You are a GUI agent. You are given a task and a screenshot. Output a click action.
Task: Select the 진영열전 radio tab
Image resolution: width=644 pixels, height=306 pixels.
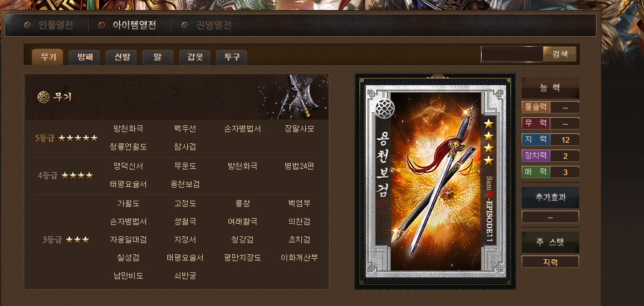(x=206, y=25)
